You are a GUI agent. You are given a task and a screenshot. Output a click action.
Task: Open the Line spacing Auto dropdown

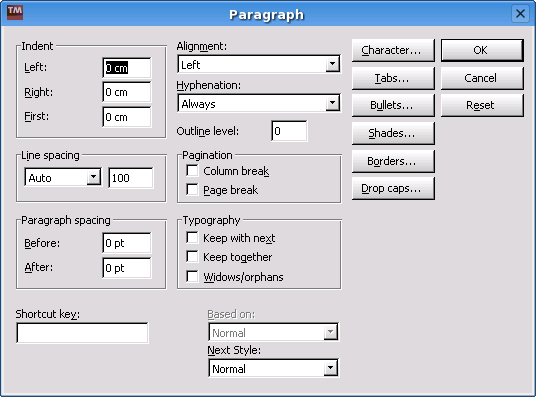tap(63, 177)
